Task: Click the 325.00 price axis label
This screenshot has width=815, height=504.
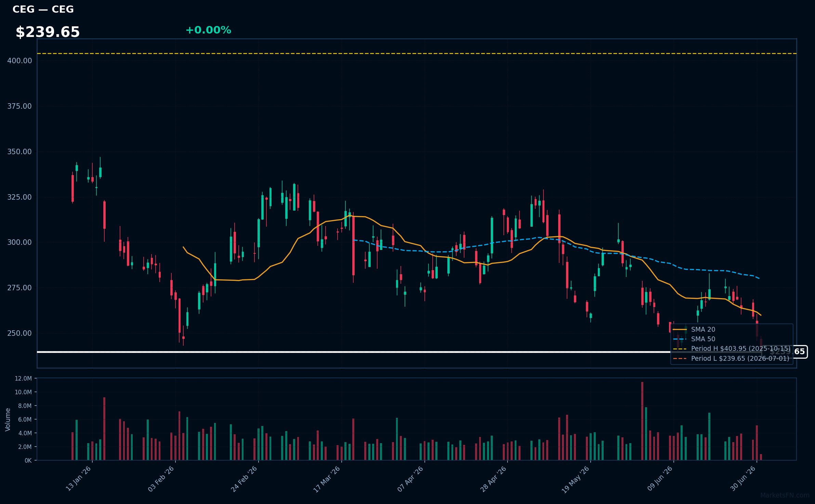Action: point(19,197)
